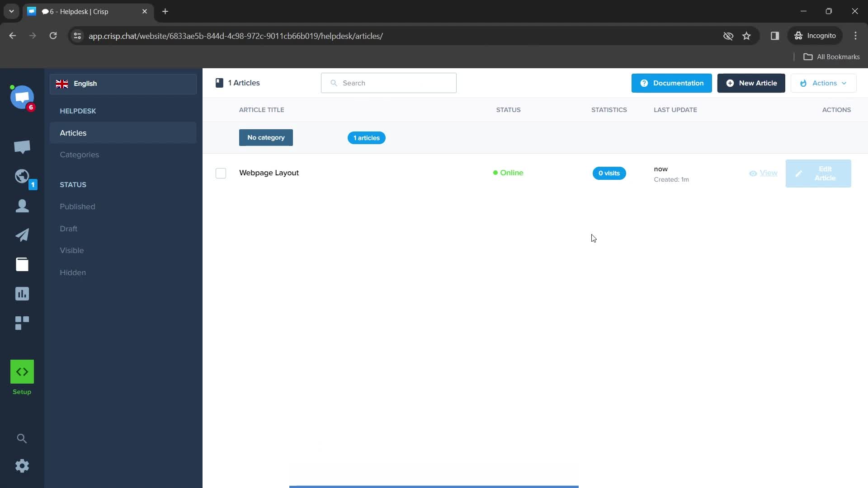Click the Setup code bracket icon

[x=21, y=371]
